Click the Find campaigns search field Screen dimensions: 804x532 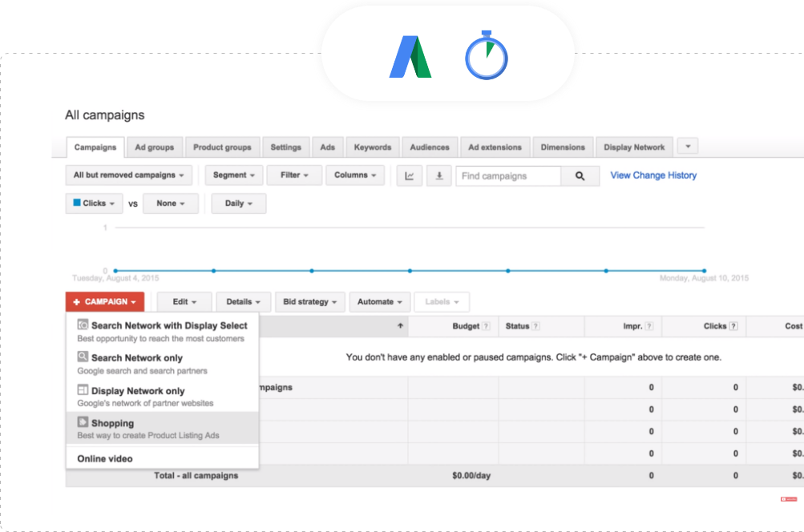coord(508,175)
